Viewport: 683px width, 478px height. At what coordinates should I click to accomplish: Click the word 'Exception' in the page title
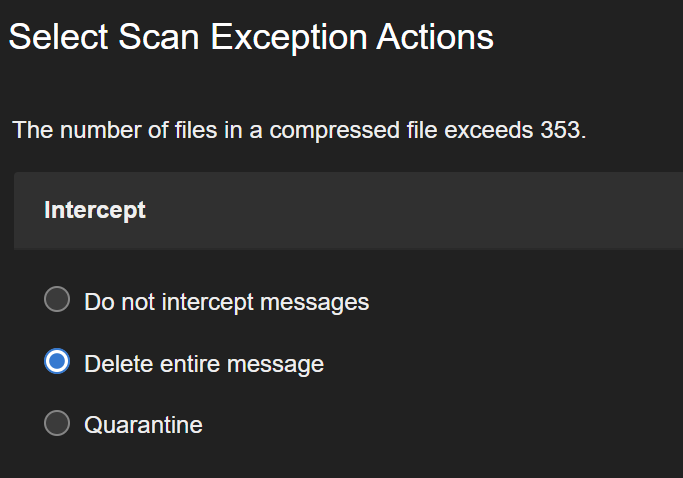click(287, 37)
